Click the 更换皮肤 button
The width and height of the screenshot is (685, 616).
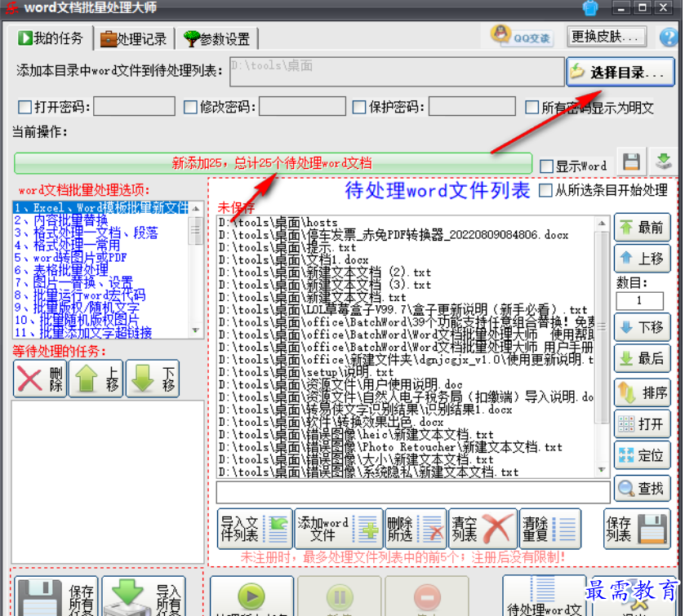(x=607, y=37)
